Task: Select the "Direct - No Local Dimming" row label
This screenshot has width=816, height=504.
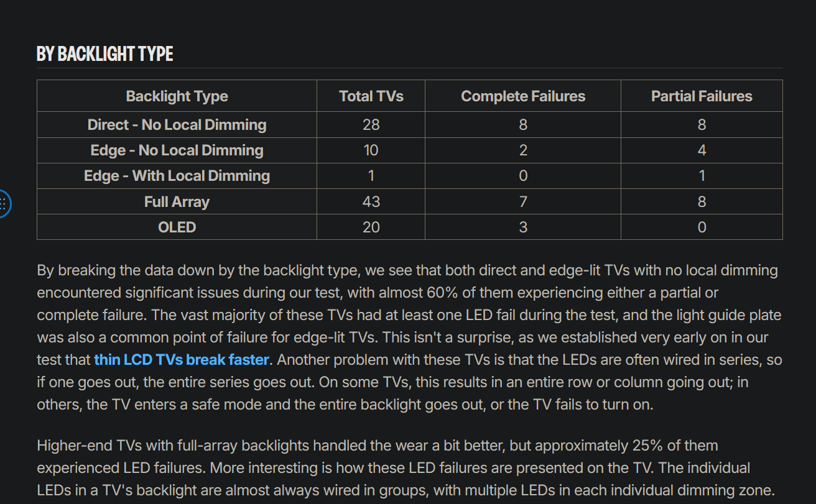Action: (x=177, y=125)
